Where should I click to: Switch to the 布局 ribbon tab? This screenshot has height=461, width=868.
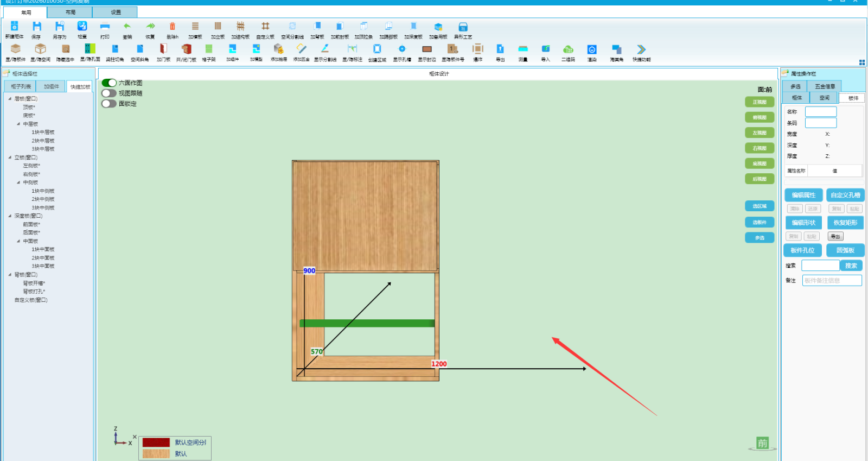coord(70,12)
